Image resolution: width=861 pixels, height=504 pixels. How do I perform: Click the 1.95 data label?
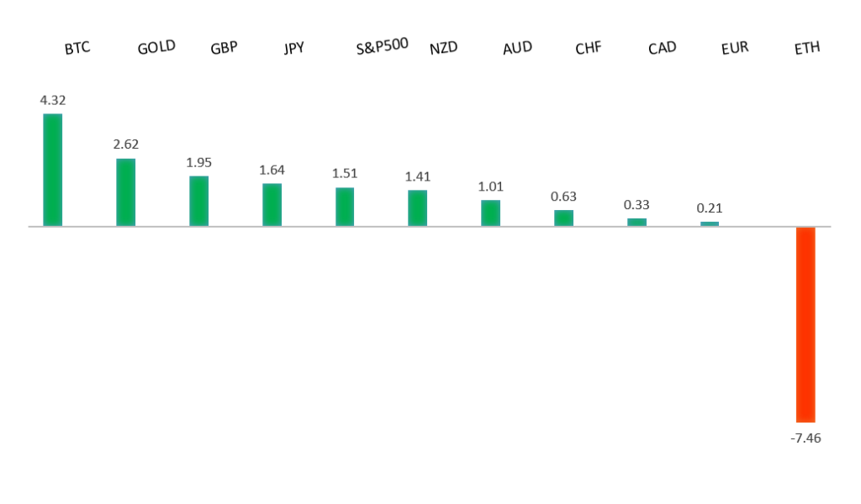pyautogui.click(x=198, y=162)
